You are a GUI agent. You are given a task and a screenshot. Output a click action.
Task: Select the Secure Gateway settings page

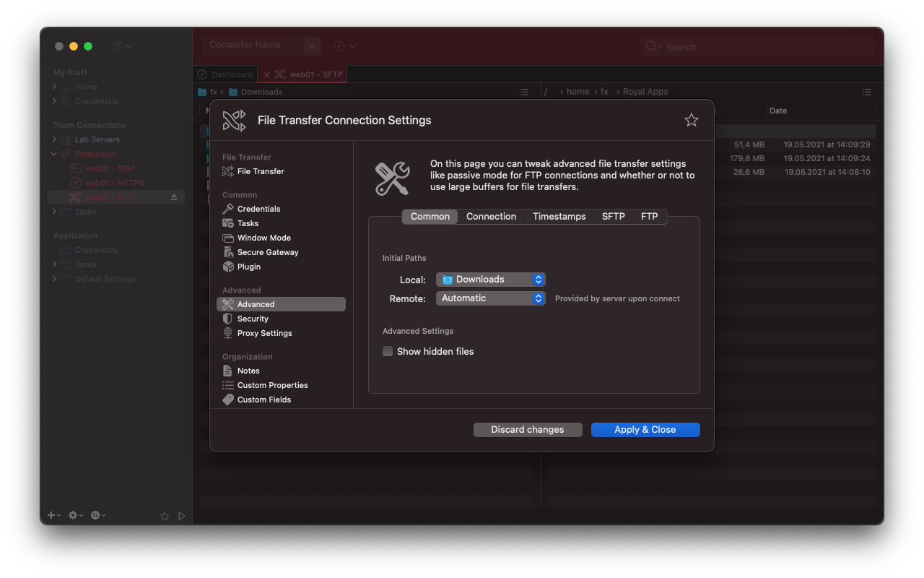267,251
